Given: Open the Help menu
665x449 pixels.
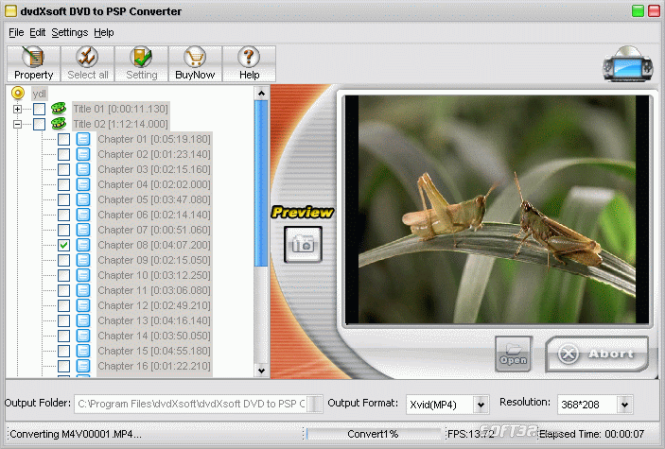Looking at the screenshot, I should pos(104,33).
